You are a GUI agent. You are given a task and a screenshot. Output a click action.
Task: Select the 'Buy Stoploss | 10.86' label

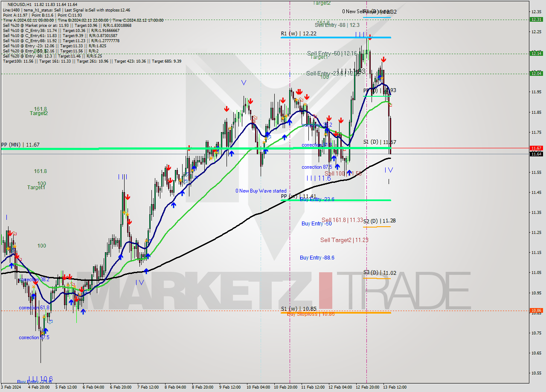[x=311, y=314]
